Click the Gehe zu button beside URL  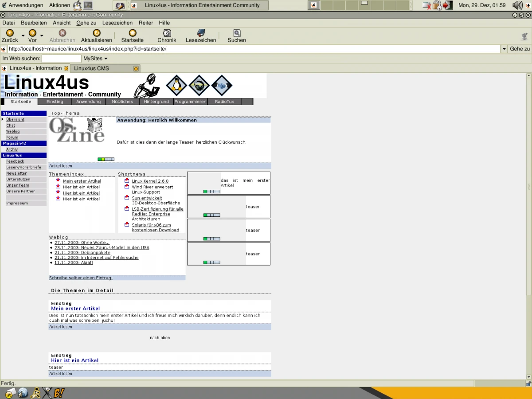point(520,49)
